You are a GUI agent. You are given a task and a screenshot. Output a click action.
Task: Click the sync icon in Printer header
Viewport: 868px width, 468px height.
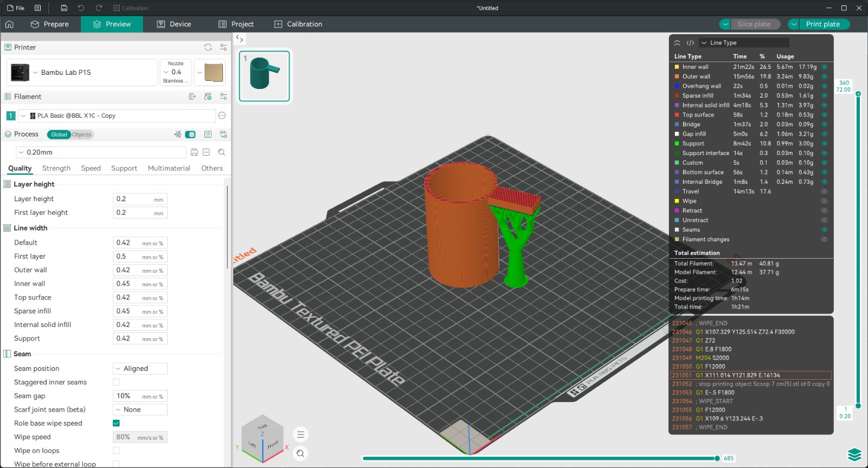[x=208, y=47]
